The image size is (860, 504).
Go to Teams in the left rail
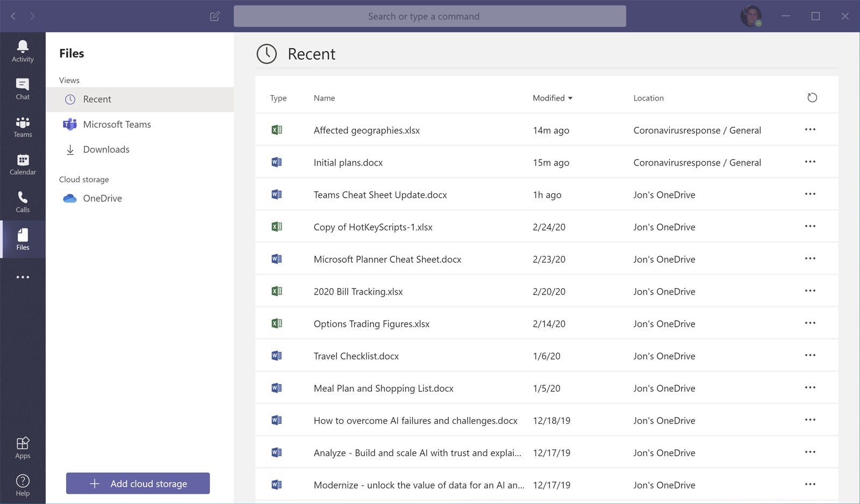(23, 126)
